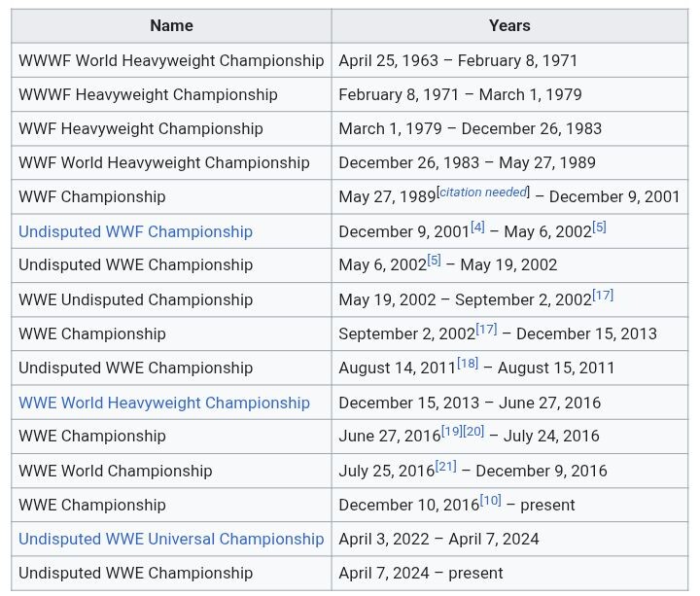
Task: Select the WWWF World Heavyweight Championship cell
Action: tap(171, 60)
